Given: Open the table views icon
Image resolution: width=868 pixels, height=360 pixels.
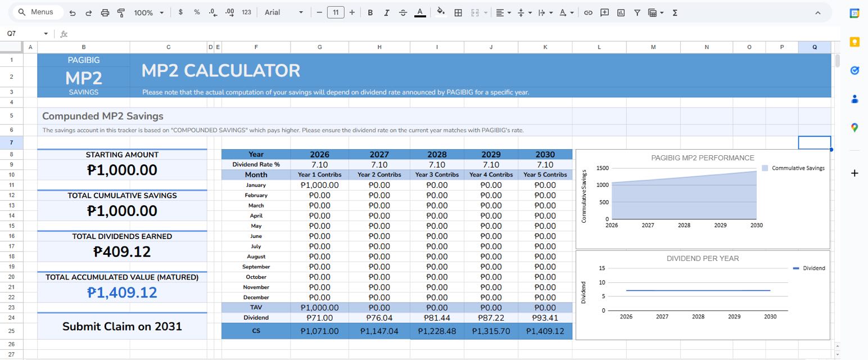Looking at the screenshot, I should click(652, 12).
